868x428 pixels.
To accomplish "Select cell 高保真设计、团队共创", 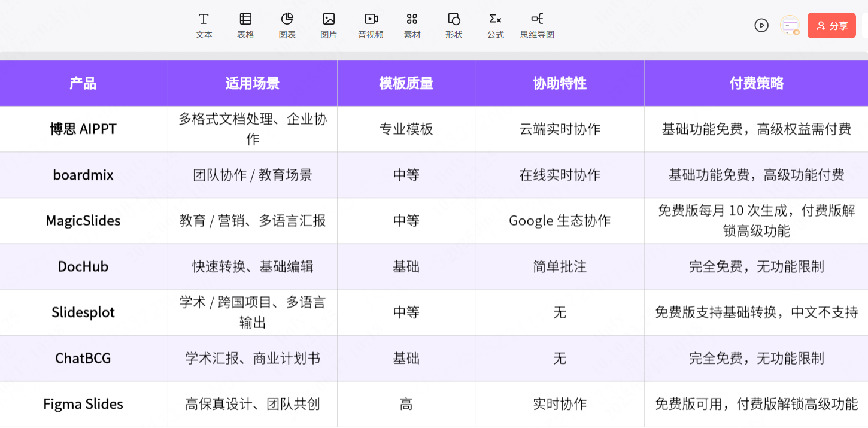I will tap(253, 404).
